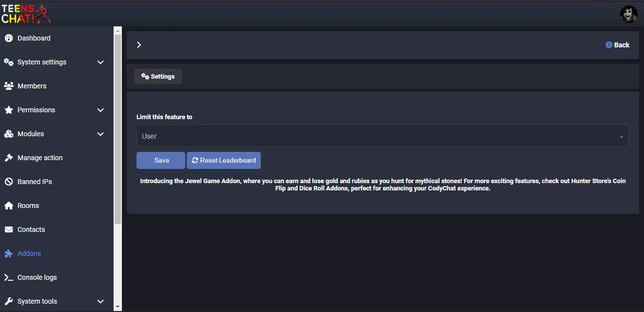Screen dimensions: 644x312
Task: Expand the System tools submenu chevron
Action: click(x=100, y=301)
